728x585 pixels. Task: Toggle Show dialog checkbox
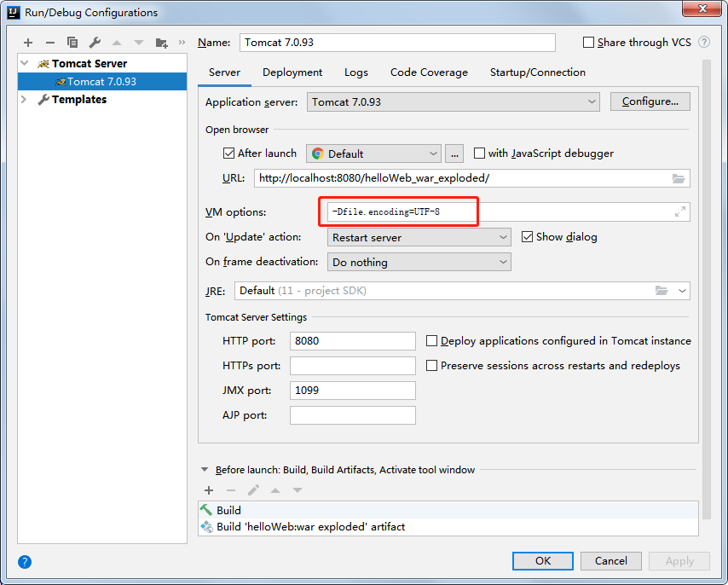[527, 237]
